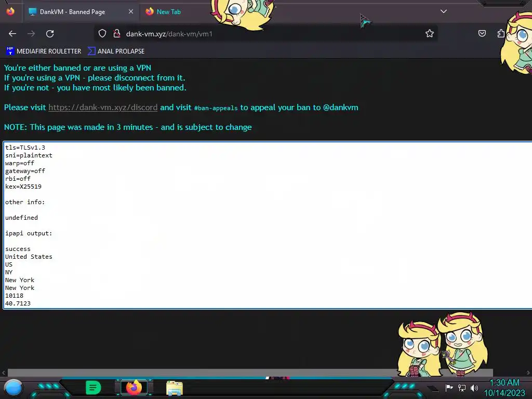Open the green notes app in taskbar

pos(94,388)
